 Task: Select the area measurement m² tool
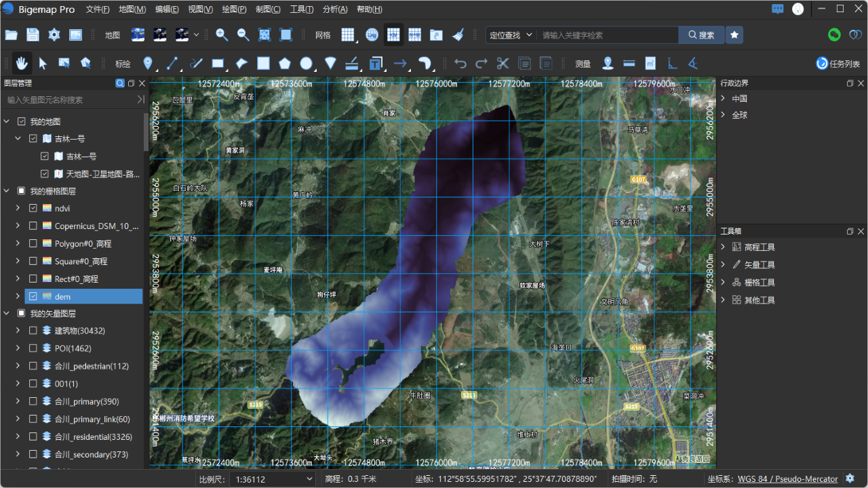coord(650,63)
